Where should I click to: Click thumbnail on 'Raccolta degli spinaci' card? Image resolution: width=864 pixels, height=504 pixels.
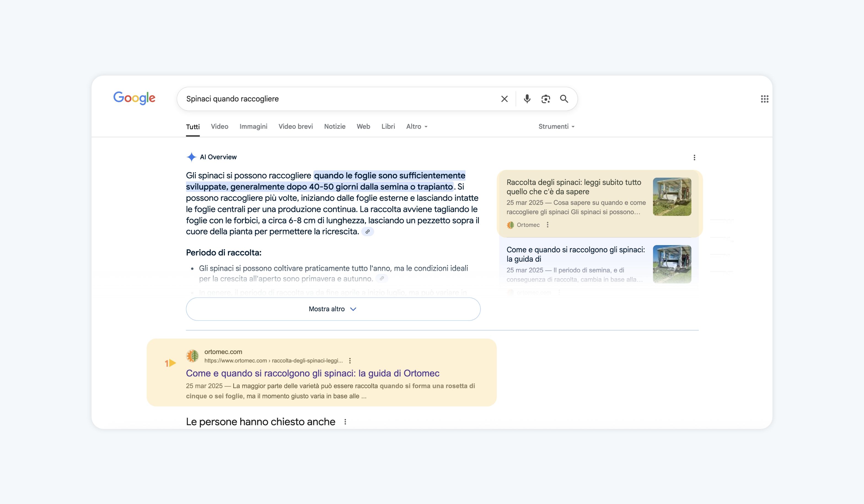click(x=672, y=197)
